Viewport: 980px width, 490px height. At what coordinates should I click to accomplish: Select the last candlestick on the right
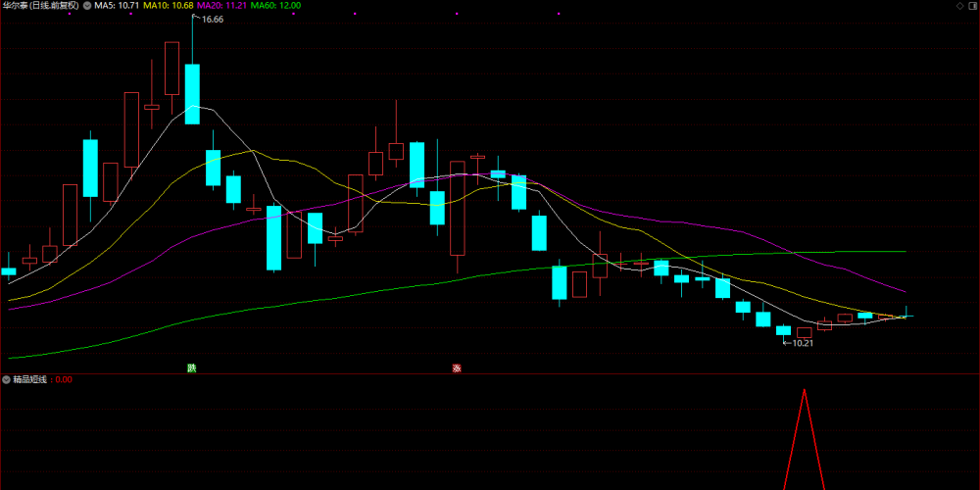[x=906, y=316]
